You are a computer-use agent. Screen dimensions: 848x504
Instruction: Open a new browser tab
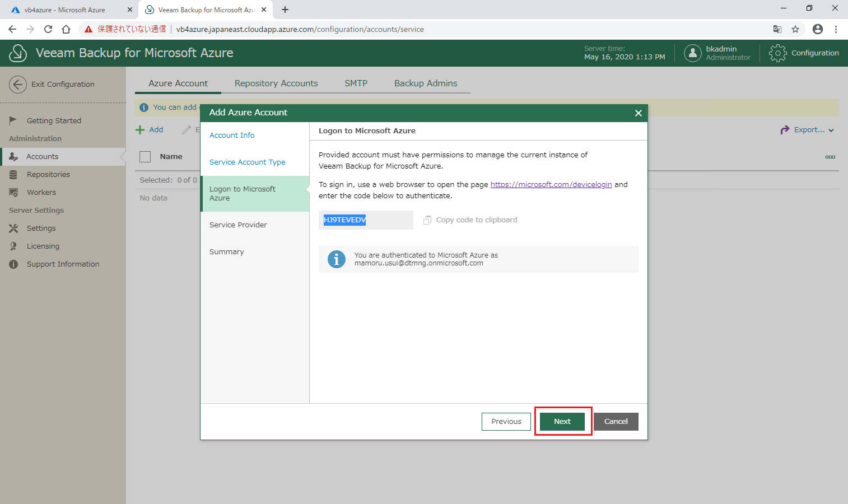click(285, 10)
